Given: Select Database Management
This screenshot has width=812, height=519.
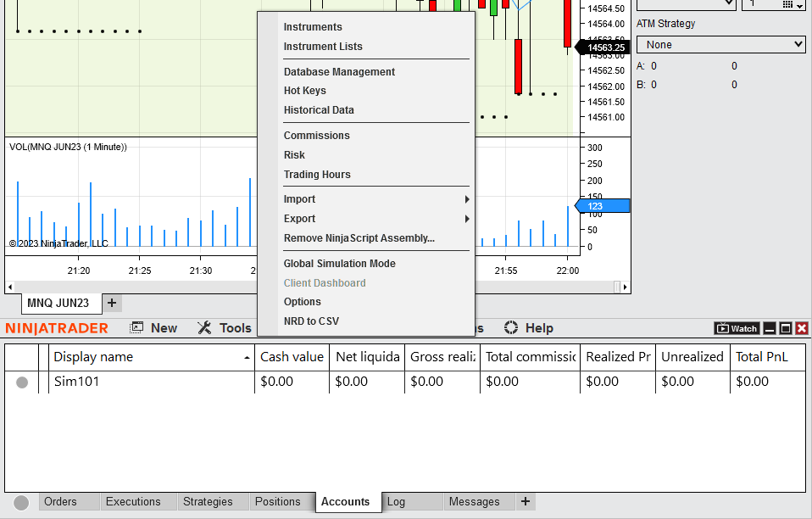Looking at the screenshot, I should (339, 72).
